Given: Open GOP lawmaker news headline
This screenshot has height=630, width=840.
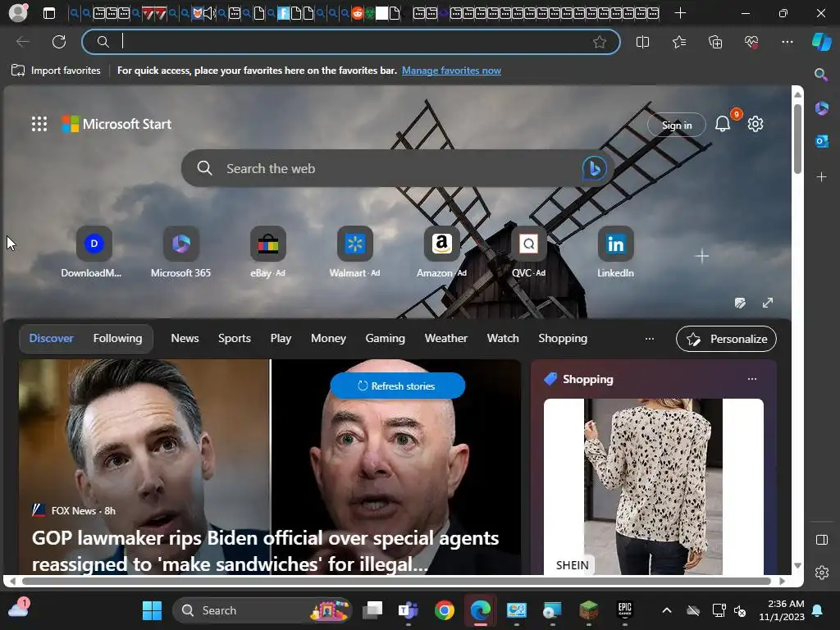Looking at the screenshot, I should pos(265,550).
